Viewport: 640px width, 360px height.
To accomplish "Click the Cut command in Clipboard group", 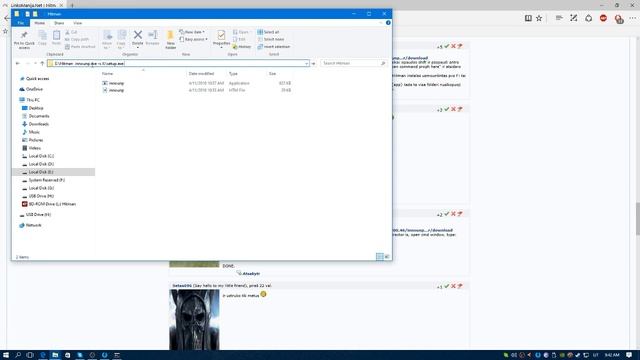I will pyautogui.click(x=71, y=32).
